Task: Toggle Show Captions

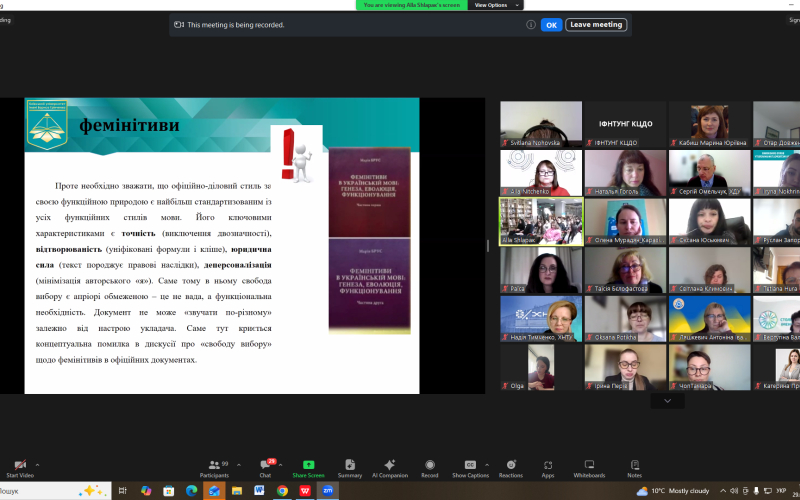Action: 470,468
